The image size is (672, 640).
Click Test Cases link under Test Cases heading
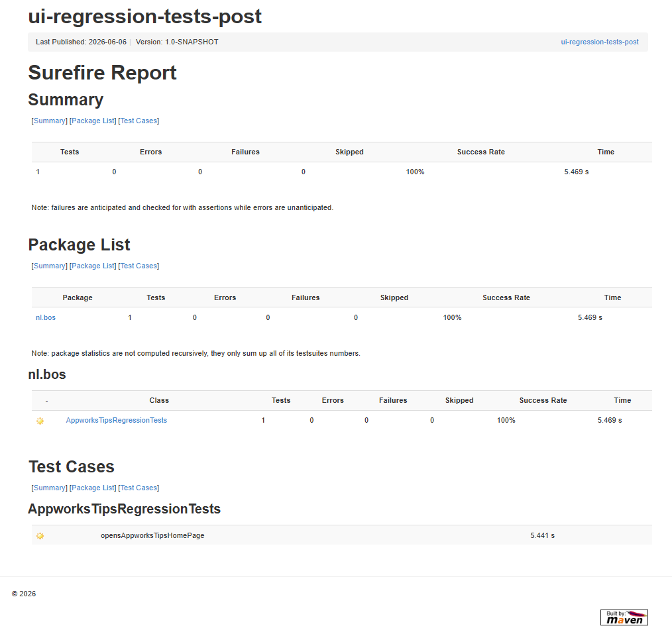click(x=139, y=488)
